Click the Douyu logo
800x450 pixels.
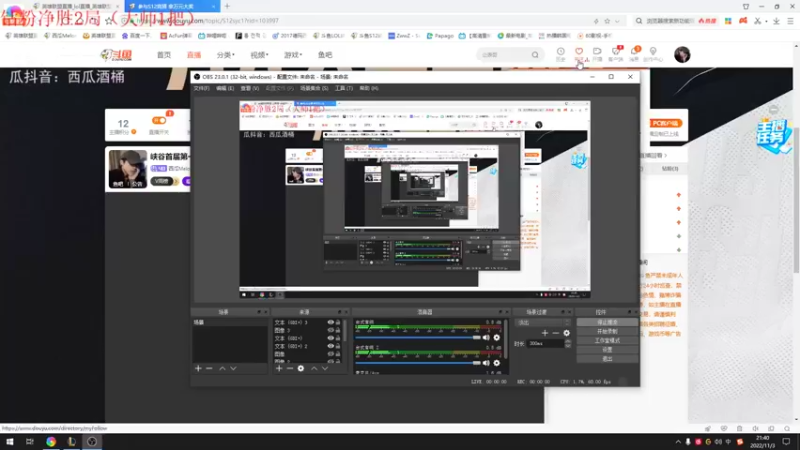[x=116, y=55]
